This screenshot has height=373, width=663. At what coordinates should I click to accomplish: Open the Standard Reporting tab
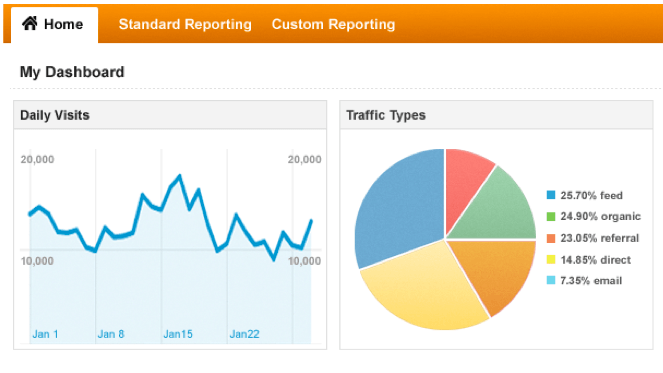185,25
